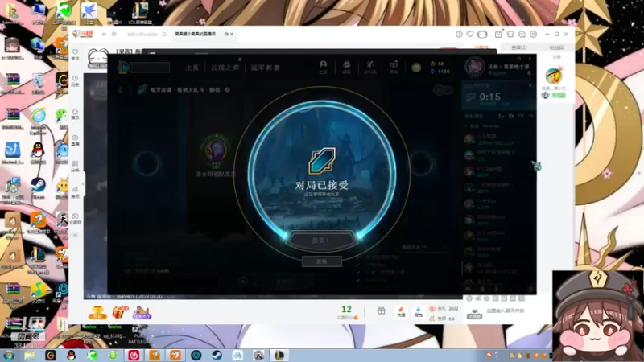Click the lobby chat input field in League
The image size is (644, 362).
tap(169, 282)
